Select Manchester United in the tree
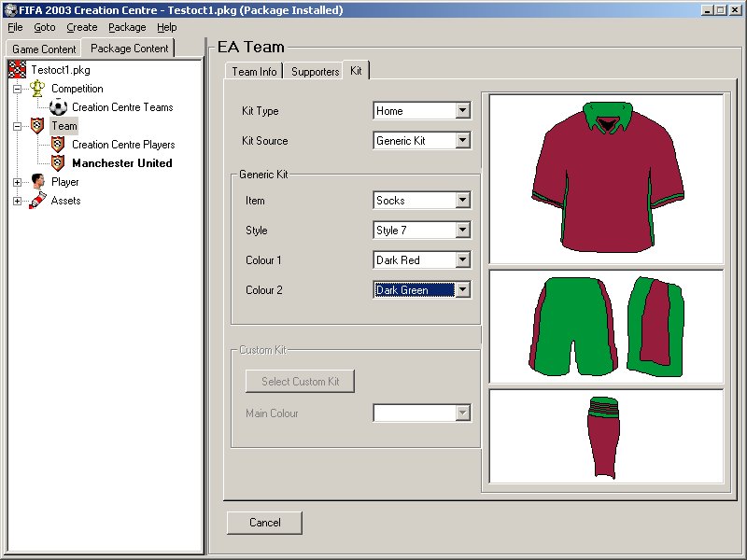Viewport: 747px width, 560px height. [122, 162]
